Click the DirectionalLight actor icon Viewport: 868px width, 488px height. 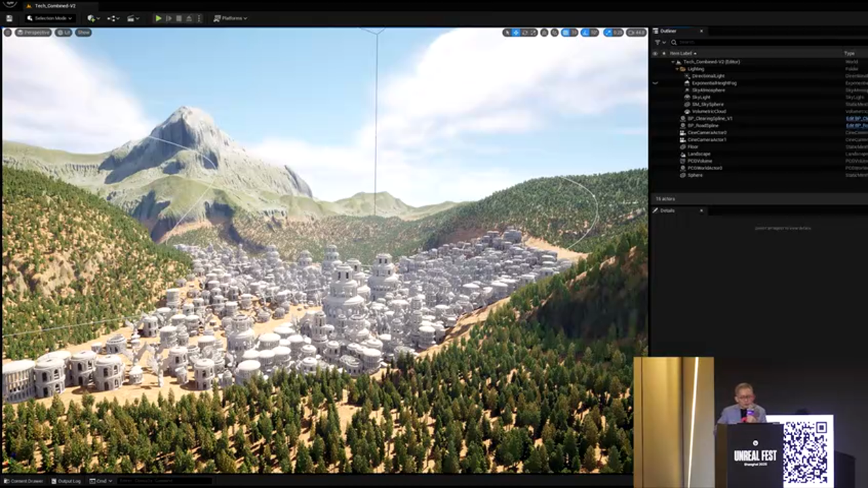(x=688, y=76)
